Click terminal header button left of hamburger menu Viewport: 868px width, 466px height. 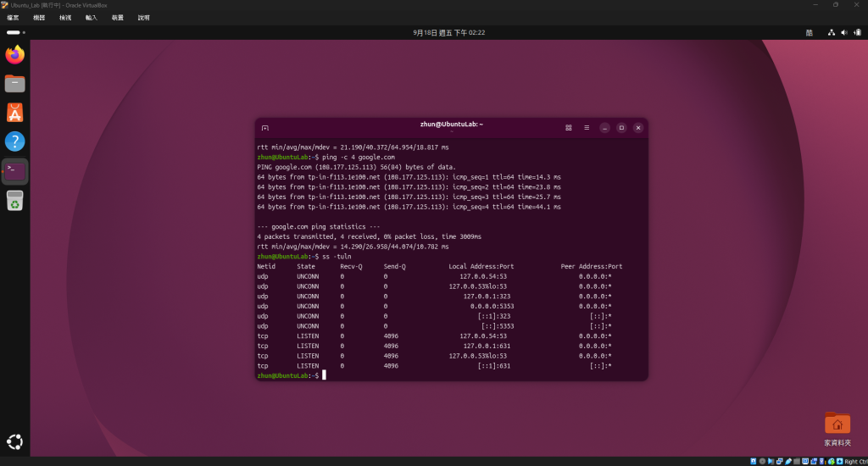coord(569,128)
